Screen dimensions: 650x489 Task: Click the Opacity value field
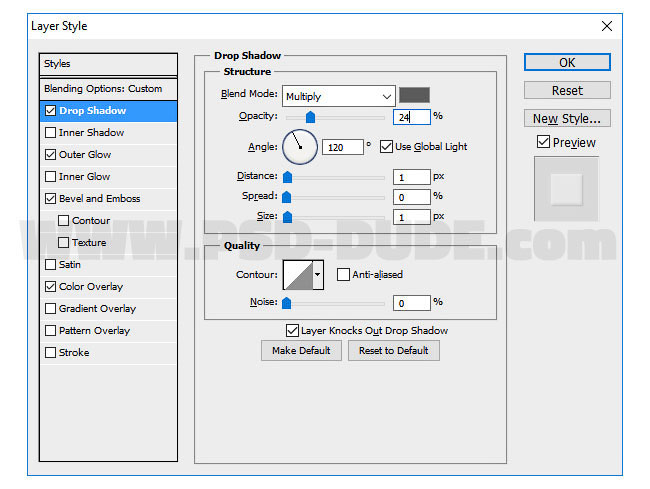pyautogui.click(x=412, y=117)
